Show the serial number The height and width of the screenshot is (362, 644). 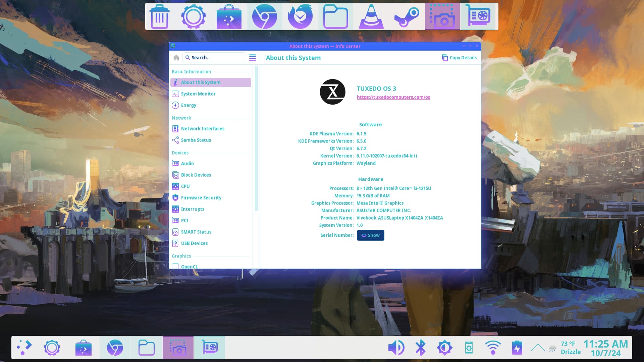370,235
